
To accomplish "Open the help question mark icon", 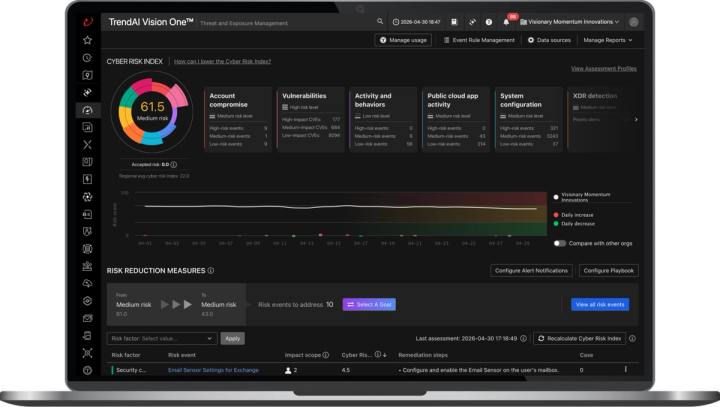I will [489, 22].
